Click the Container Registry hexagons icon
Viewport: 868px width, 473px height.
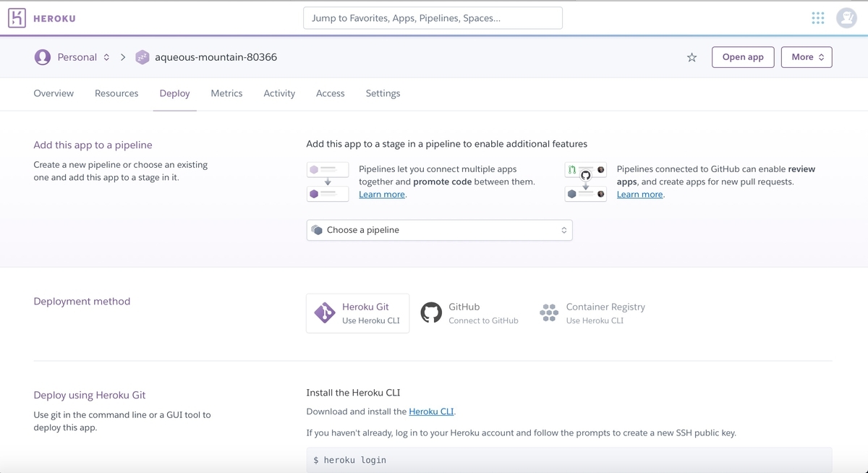coord(549,312)
